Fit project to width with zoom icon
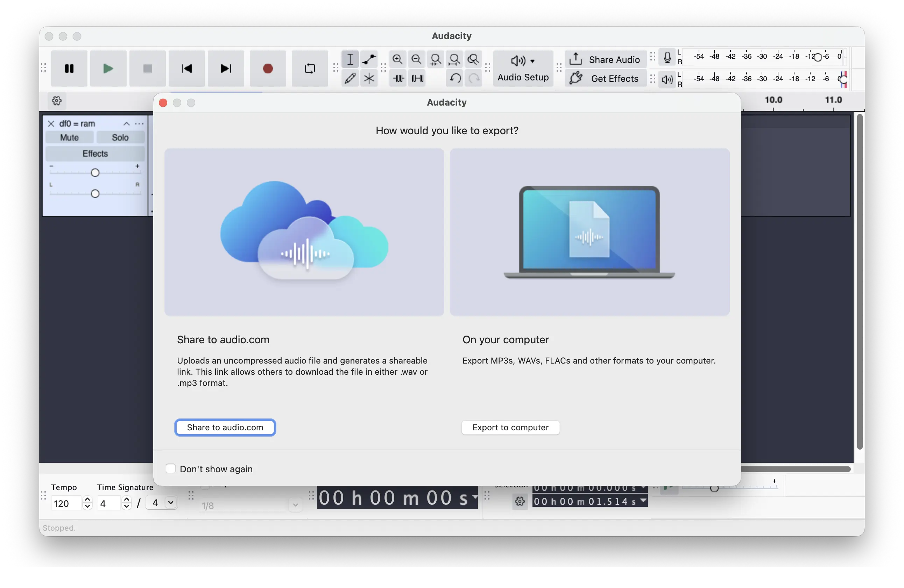 pos(455,59)
